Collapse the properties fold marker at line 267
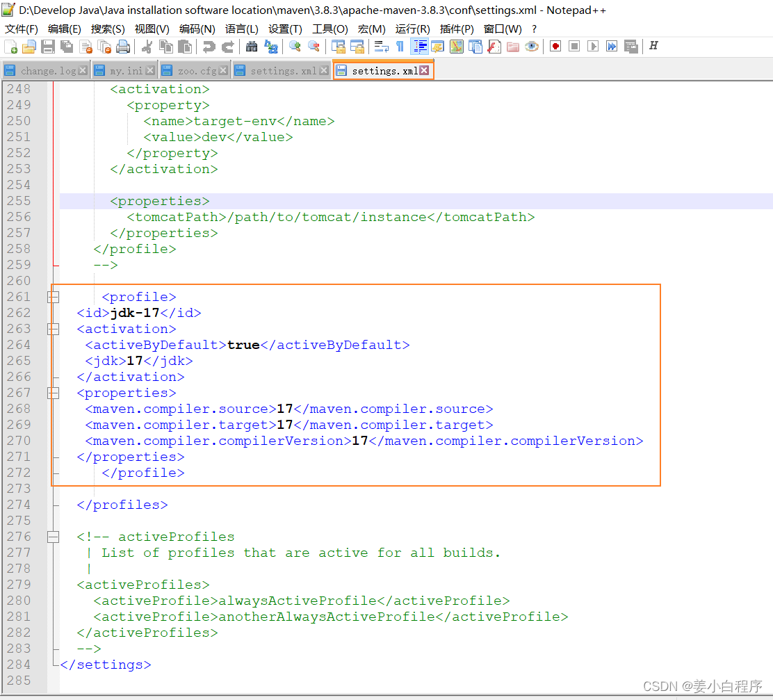The height and width of the screenshot is (700, 773). [54, 393]
